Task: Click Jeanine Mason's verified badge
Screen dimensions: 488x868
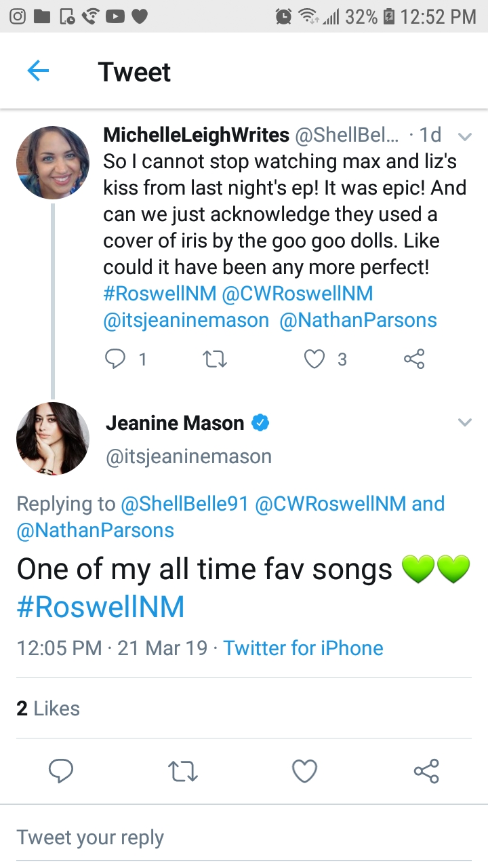Action: click(x=261, y=422)
